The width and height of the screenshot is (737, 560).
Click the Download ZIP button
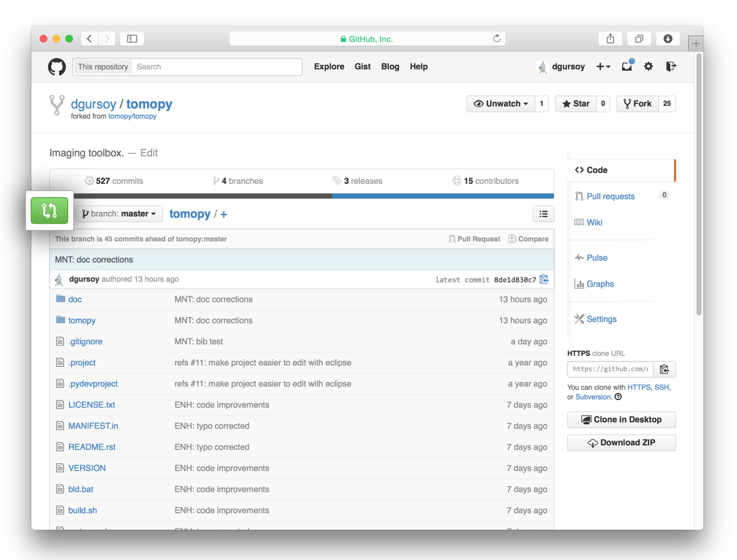point(621,443)
